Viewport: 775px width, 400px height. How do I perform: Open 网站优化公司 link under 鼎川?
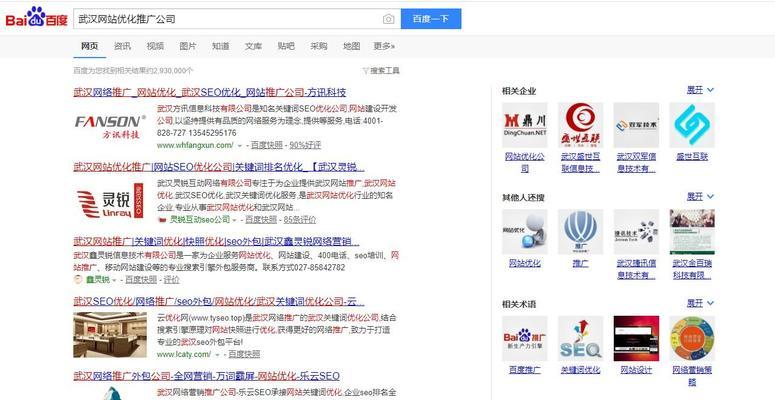[x=525, y=162]
